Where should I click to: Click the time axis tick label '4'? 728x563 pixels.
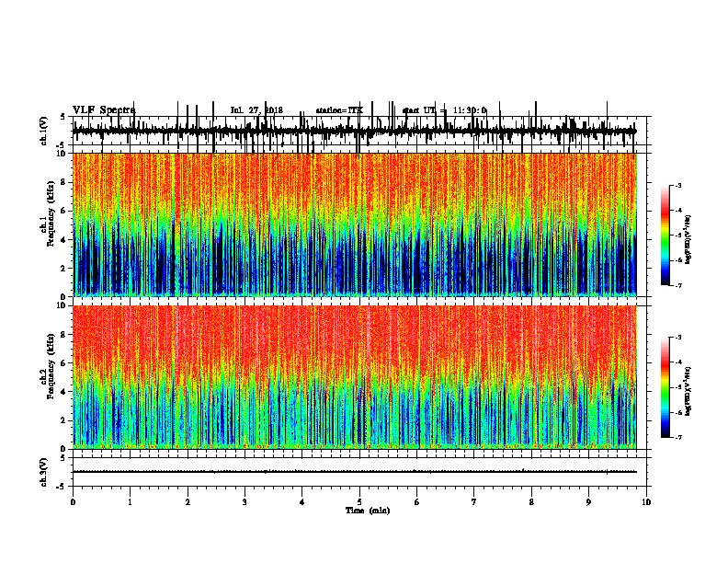(x=302, y=501)
